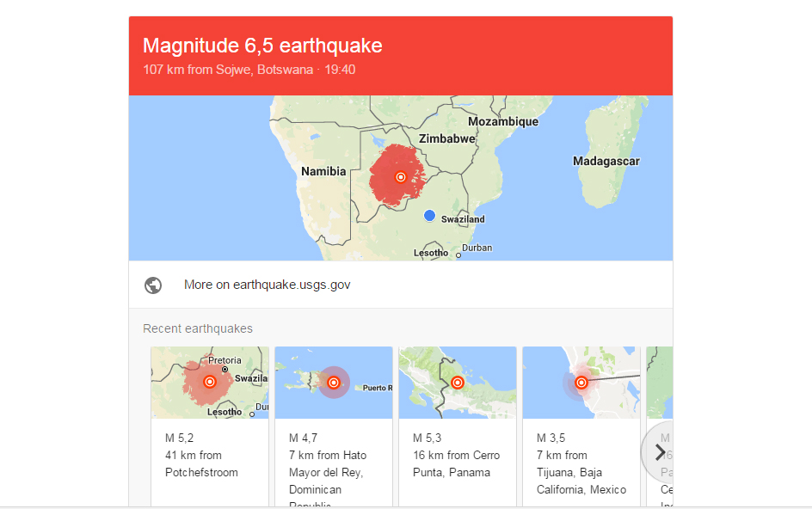Screen dimensions: 812x509
Task: Click the epicenter marker on Dominican Republic thumbnail
Action: [x=334, y=383]
